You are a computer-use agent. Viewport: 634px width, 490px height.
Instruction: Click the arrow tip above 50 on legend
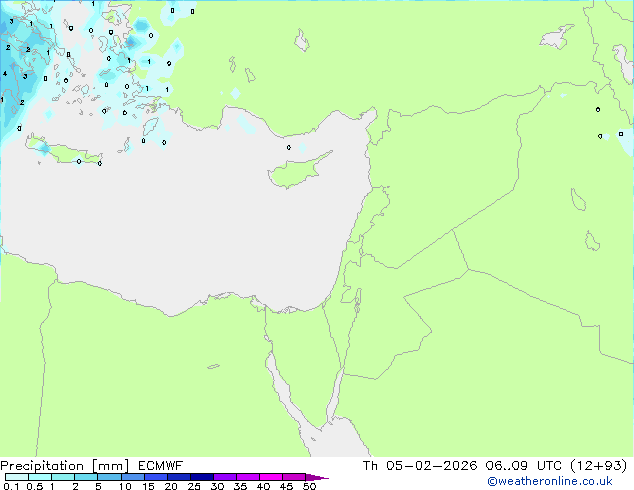pyautogui.click(x=317, y=477)
